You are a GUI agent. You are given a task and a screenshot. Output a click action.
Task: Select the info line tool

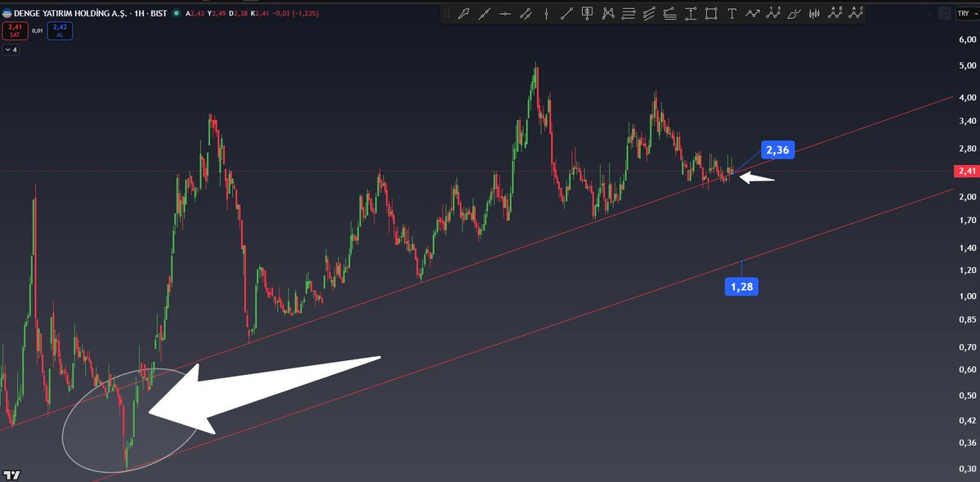coord(526,13)
